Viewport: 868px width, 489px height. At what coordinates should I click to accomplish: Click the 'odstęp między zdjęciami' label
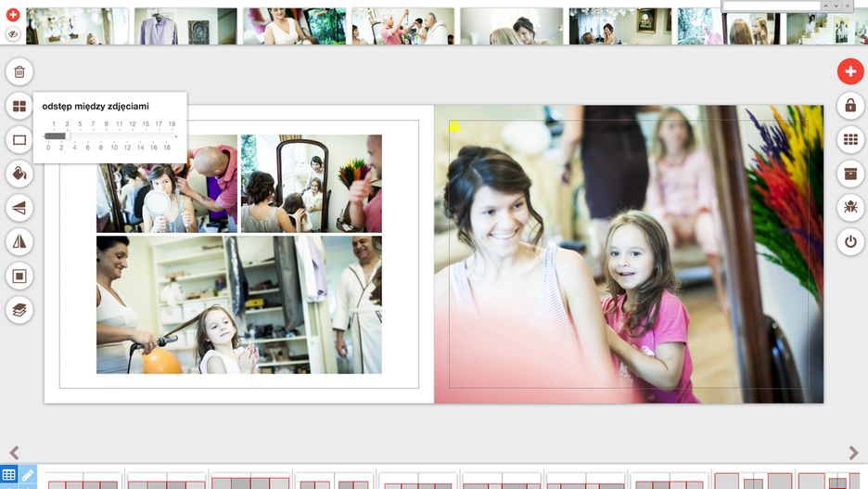[96, 107]
